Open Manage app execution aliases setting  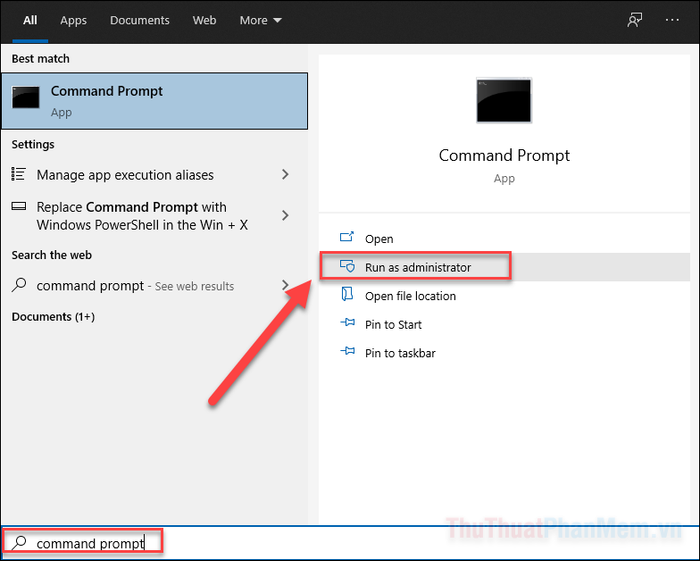[154, 175]
